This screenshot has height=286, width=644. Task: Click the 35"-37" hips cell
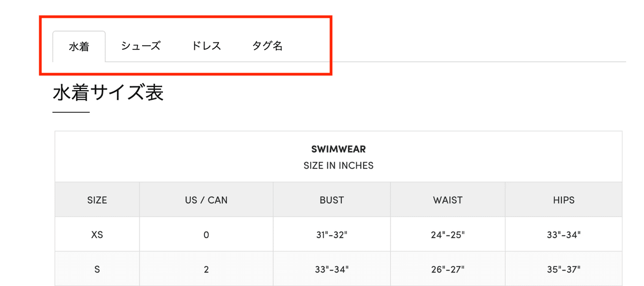pyautogui.click(x=563, y=269)
